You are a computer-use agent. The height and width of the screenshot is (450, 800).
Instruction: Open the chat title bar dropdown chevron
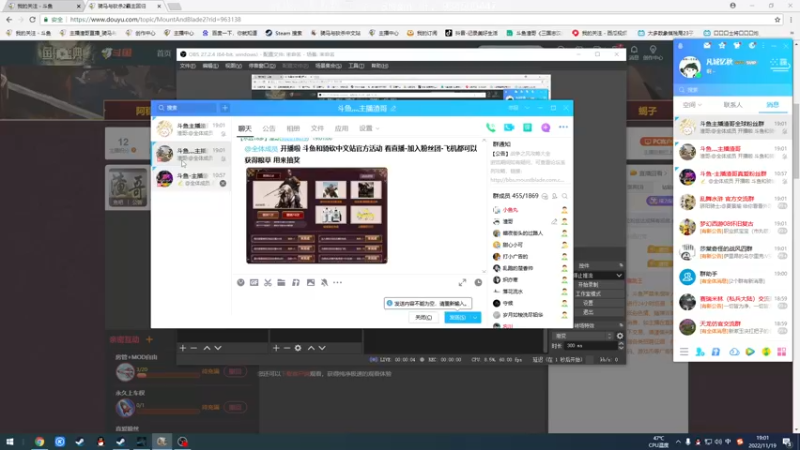coord(527,108)
